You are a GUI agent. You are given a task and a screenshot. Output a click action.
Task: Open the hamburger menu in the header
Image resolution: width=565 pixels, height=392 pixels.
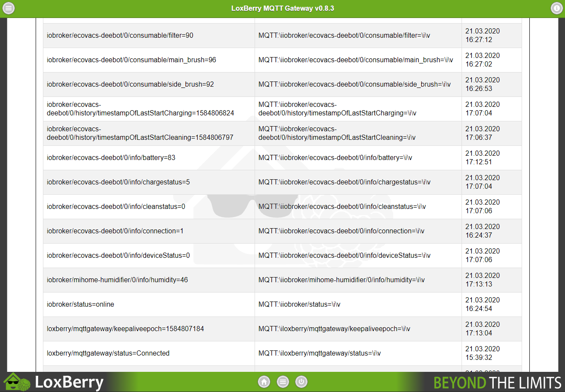[9, 8]
